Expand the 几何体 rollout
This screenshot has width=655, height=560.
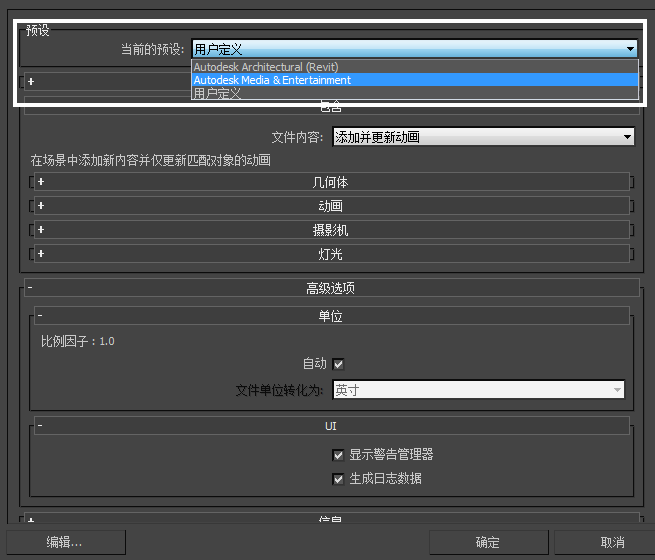(332, 182)
